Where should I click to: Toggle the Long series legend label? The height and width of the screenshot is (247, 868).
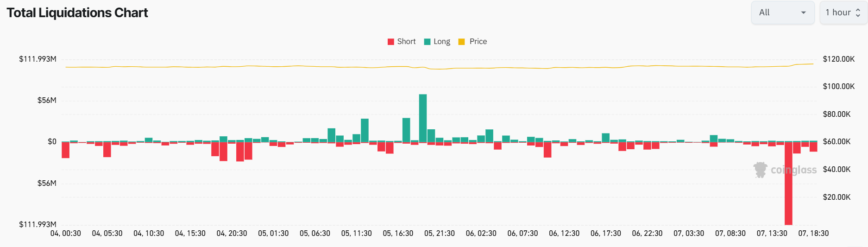tap(441, 42)
